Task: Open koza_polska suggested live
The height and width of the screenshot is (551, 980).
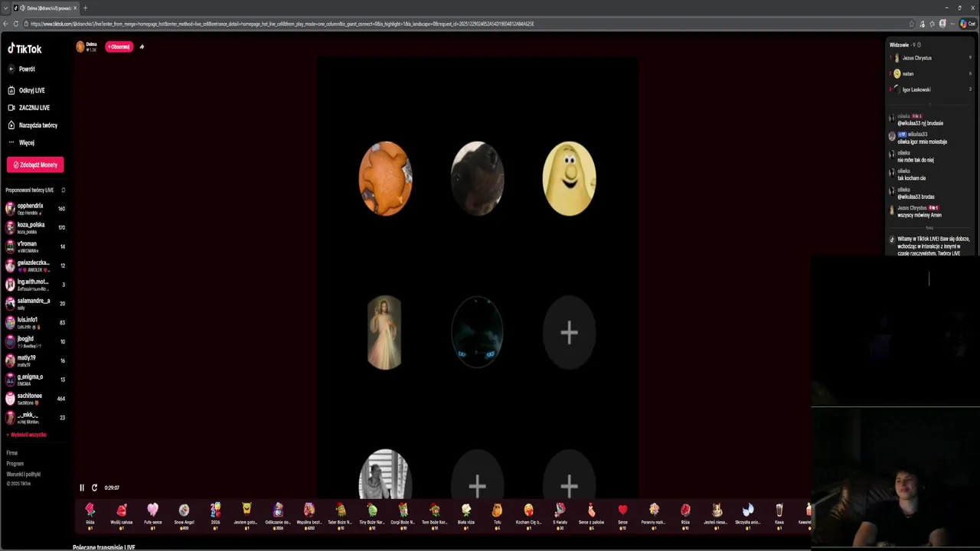Action: 34,227
